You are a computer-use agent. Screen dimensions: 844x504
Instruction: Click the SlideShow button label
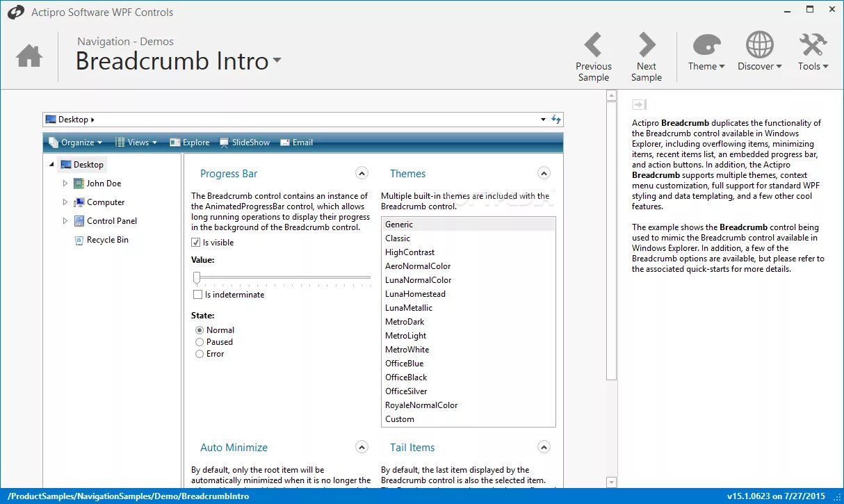click(251, 143)
